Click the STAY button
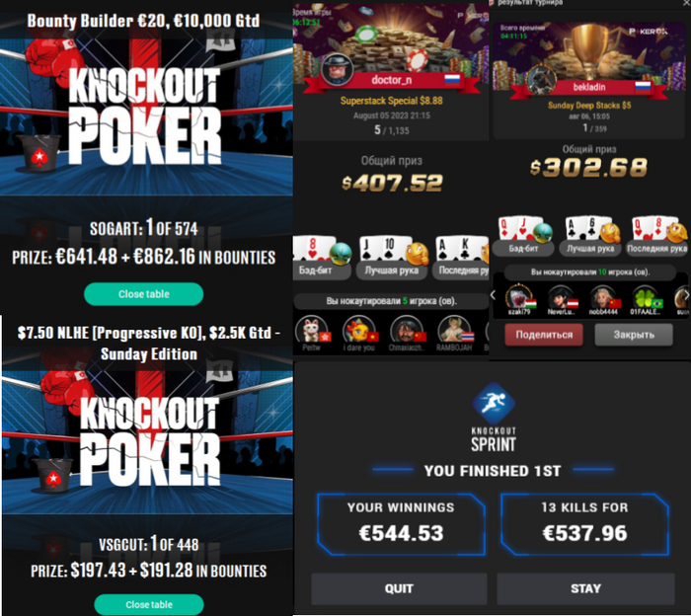This screenshot has width=691, height=616. pos(585,588)
